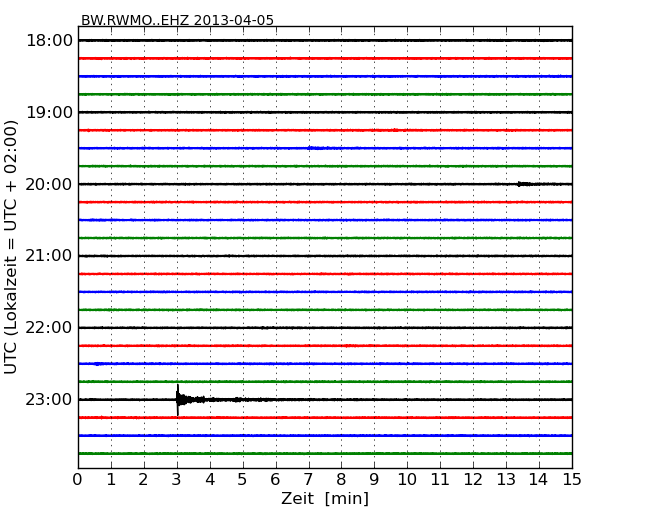This screenshot has height=520, width=650.
Task: Click x-axis tick label 8
Action: pyautogui.click(x=342, y=479)
